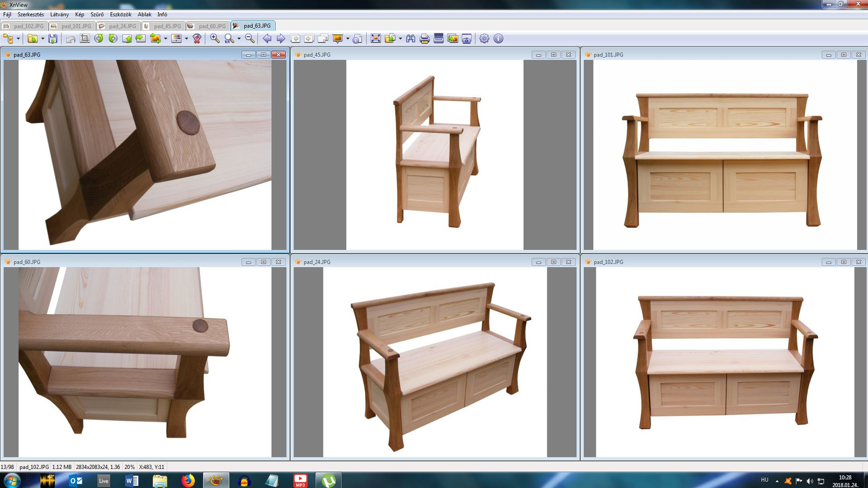868x488 pixels.
Task: Open the Infó menu
Action: pyautogui.click(x=162, y=15)
